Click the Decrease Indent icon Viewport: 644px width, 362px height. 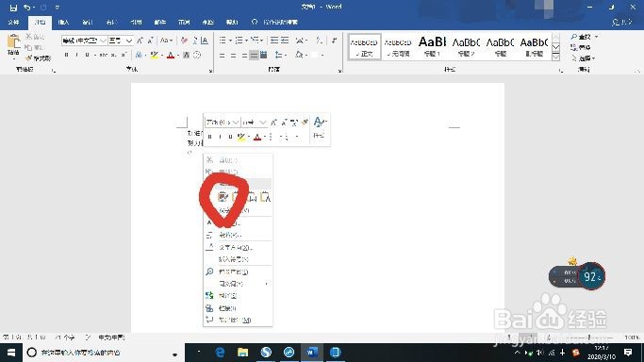click(x=274, y=41)
